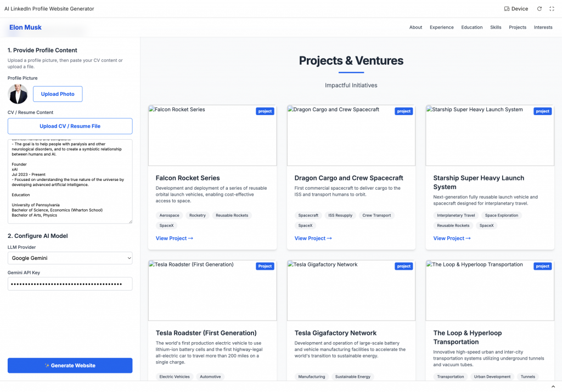Click the ISS Resupply tag
562x392 pixels.
pos(340,215)
